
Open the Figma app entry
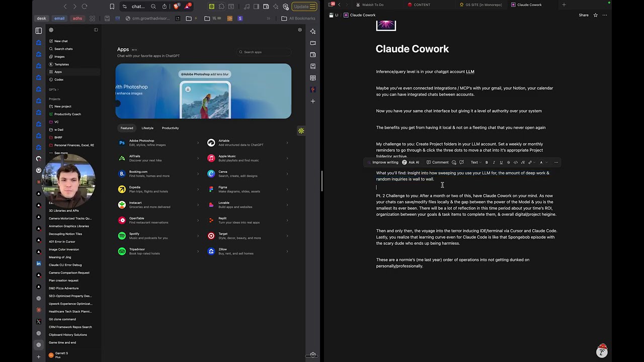coord(248,189)
